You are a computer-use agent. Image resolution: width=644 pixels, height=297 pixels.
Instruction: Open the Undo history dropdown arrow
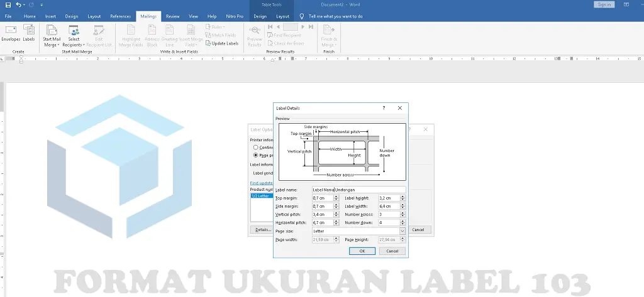click(25, 5)
